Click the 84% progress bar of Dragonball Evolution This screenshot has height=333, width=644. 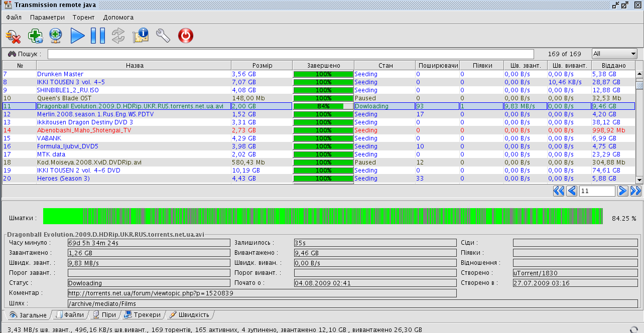point(323,106)
